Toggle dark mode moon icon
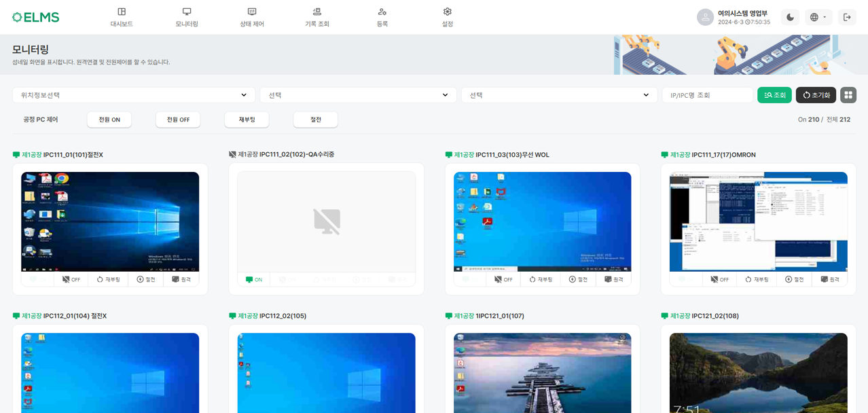 pyautogui.click(x=790, y=17)
